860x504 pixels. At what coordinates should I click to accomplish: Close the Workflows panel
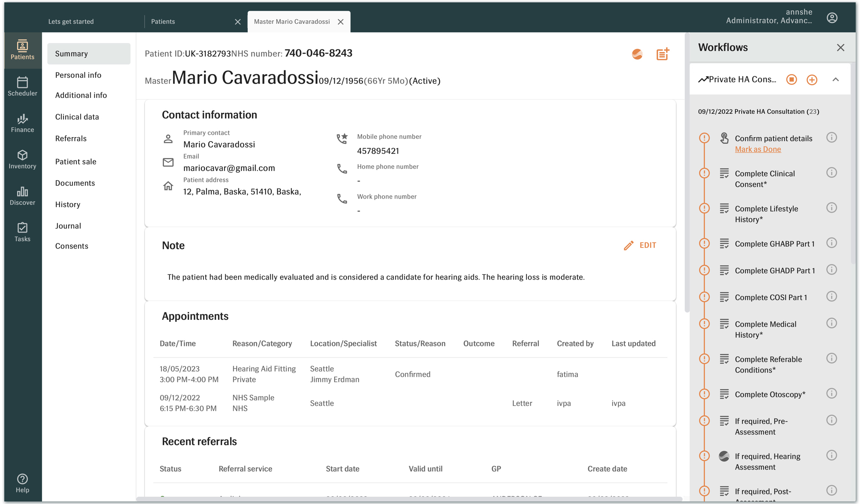point(840,47)
